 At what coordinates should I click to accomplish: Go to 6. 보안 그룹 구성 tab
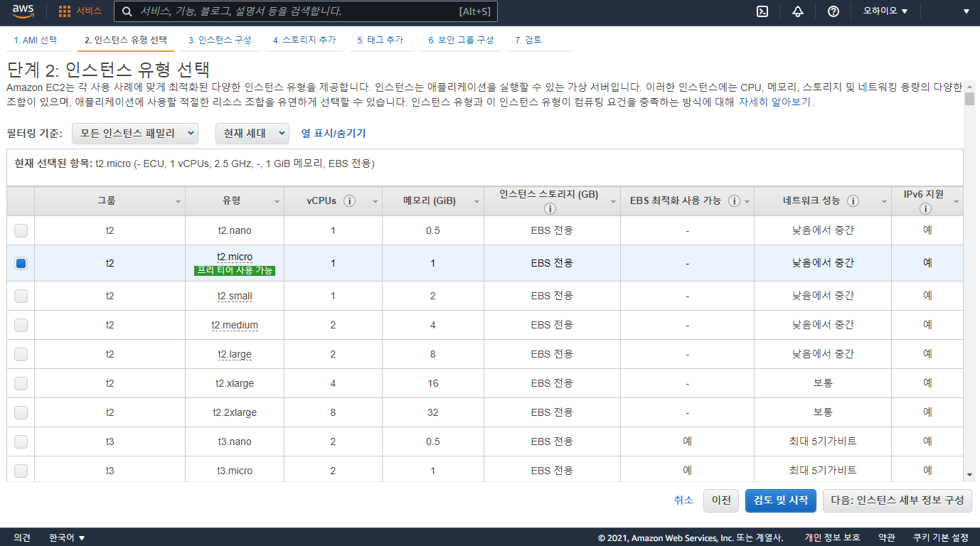461,41
